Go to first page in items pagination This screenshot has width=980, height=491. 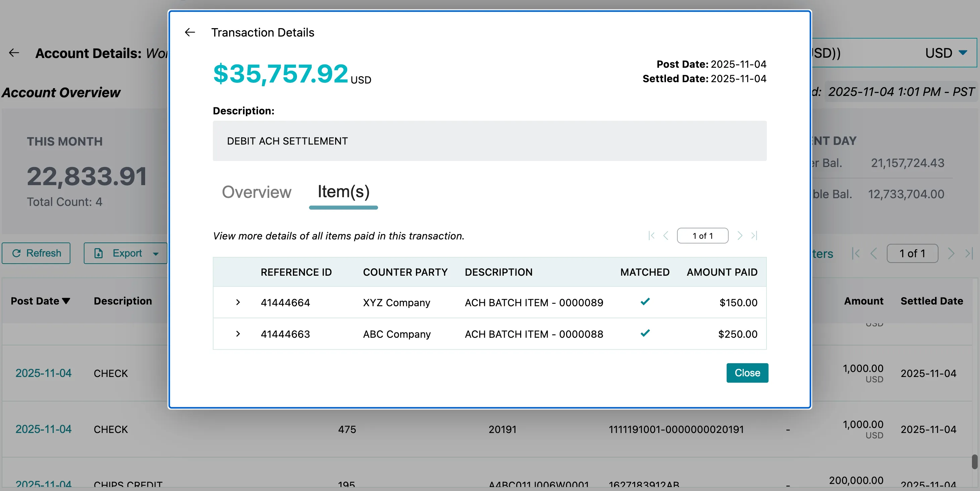pyautogui.click(x=651, y=235)
